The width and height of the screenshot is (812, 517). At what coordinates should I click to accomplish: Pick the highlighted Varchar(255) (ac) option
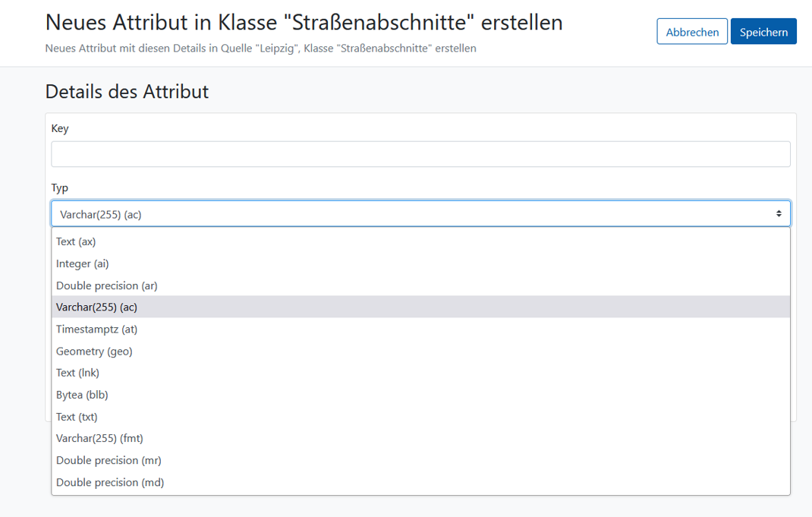pyautogui.click(x=420, y=307)
